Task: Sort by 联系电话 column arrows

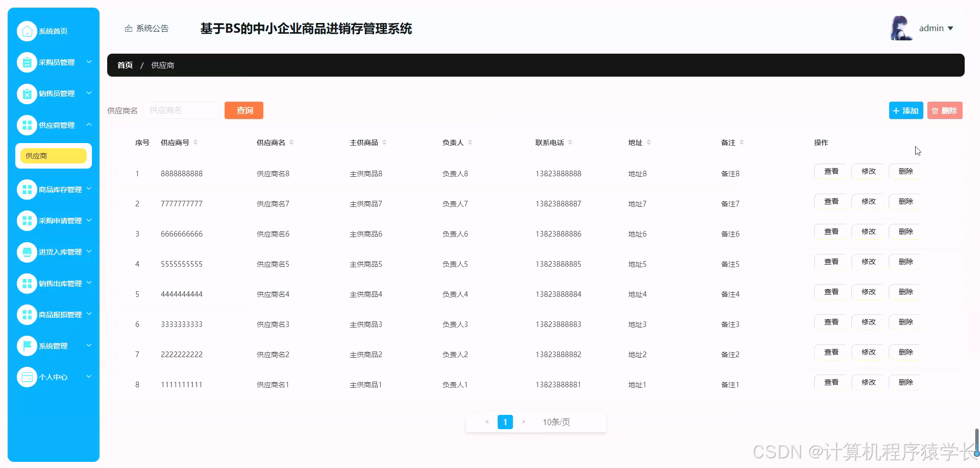Action: coord(571,142)
